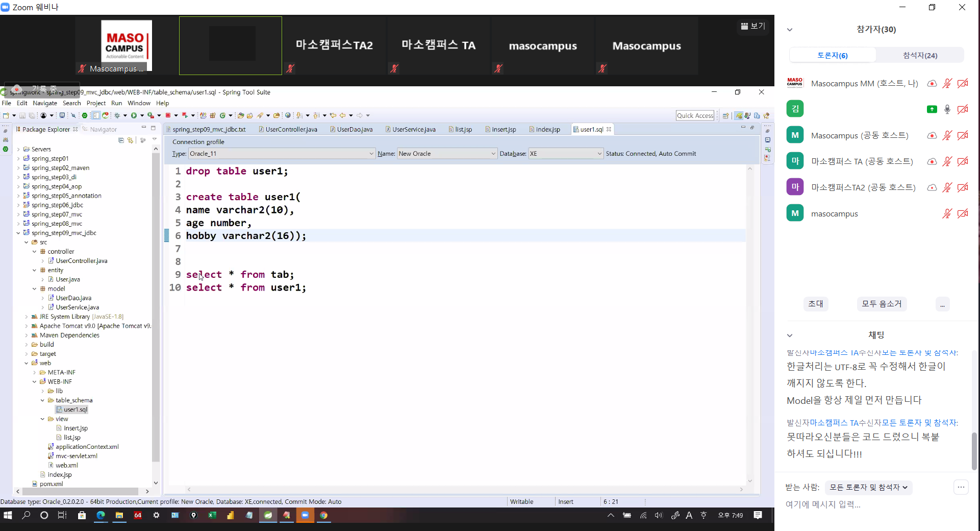Open the Database dropdown showing XE
Image resolution: width=980 pixels, height=531 pixels.
(x=565, y=154)
